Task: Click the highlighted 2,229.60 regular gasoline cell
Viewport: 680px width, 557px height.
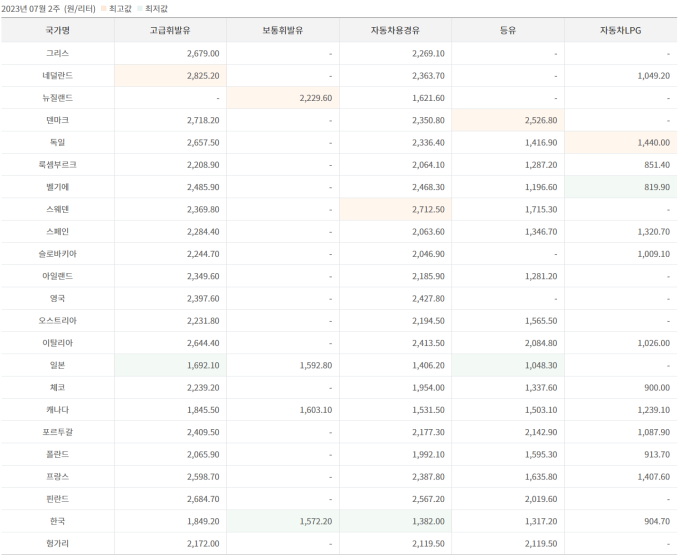Action: (x=283, y=98)
